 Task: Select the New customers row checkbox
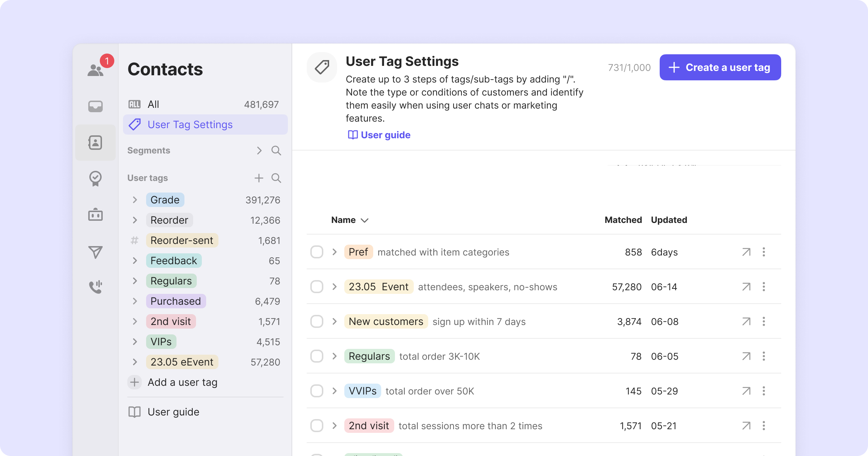point(317,321)
